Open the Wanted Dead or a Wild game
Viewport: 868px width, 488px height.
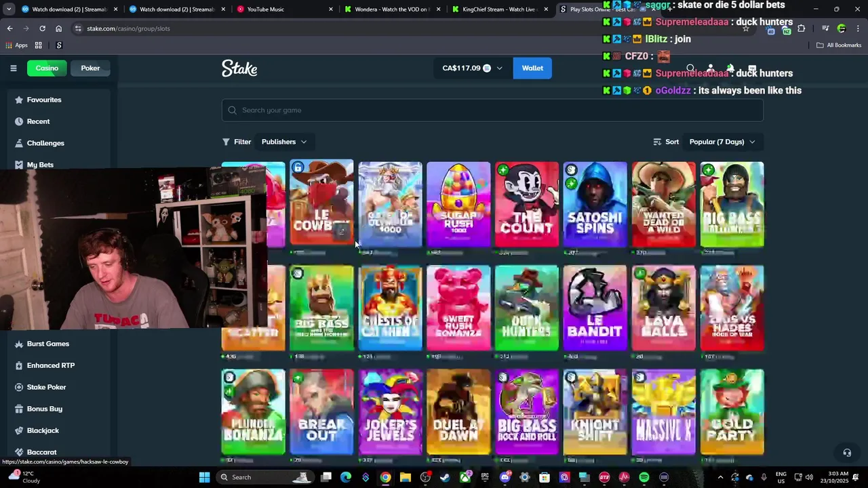(664, 203)
